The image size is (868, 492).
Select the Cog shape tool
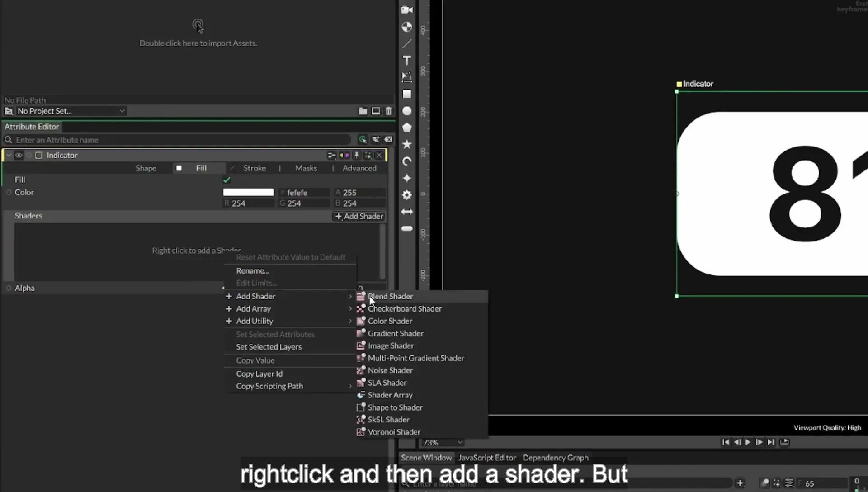pos(407,195)
